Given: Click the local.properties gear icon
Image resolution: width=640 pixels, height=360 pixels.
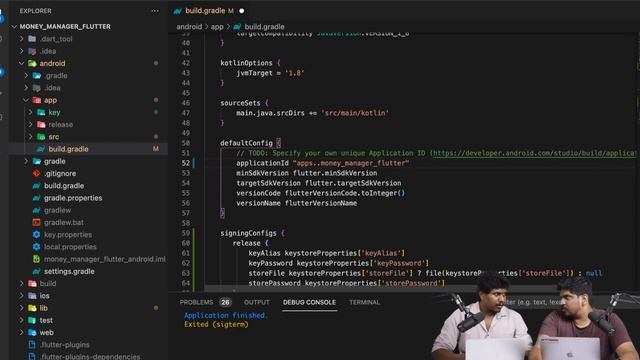Looking at the screenshot, I should point(36,247).
